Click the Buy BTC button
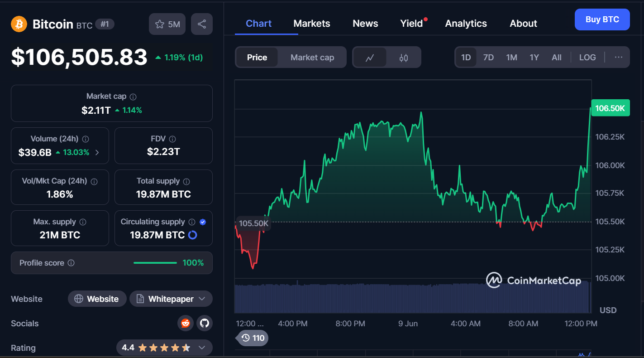Screen dimensions: 644x358 (x=602, y=19)
